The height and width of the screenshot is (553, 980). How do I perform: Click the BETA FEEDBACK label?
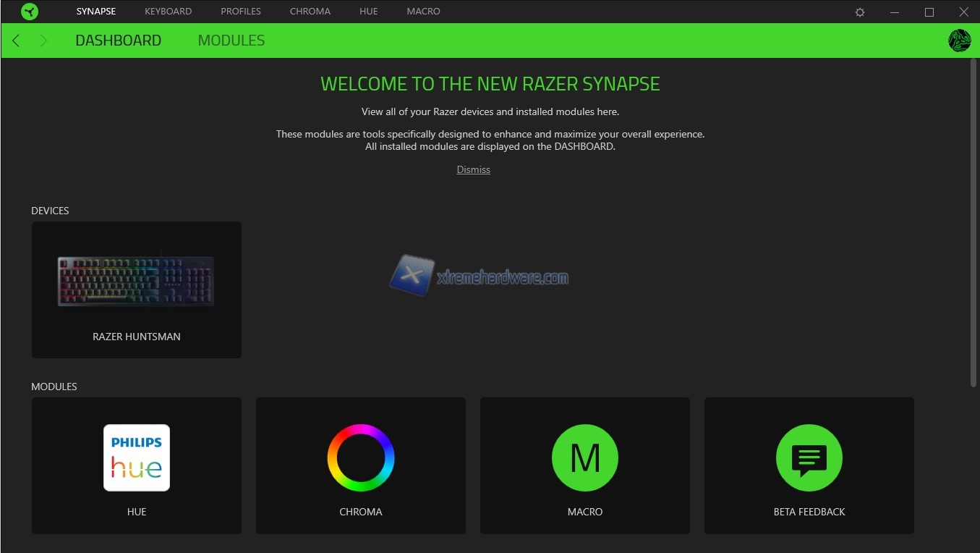tap(809, 512)
